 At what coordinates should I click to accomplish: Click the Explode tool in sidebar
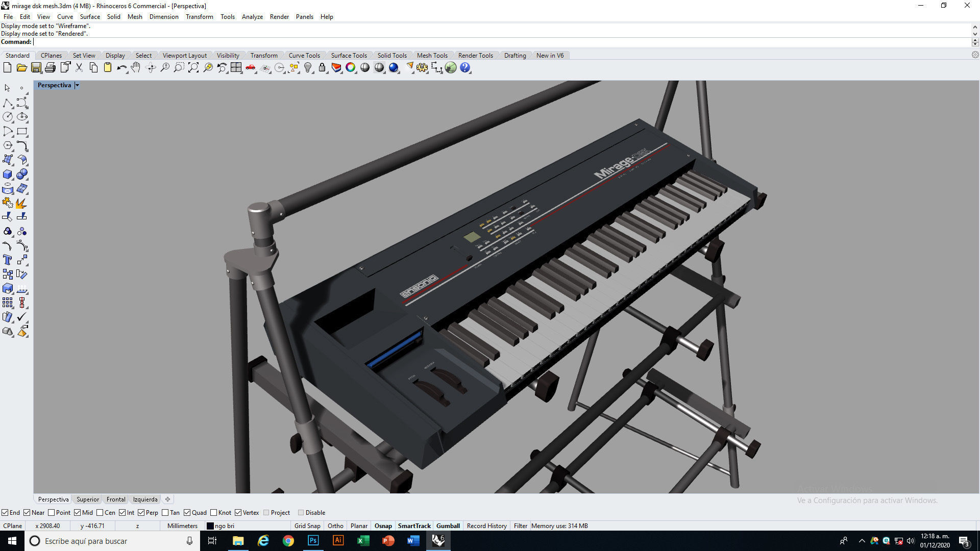click(22, 203)
